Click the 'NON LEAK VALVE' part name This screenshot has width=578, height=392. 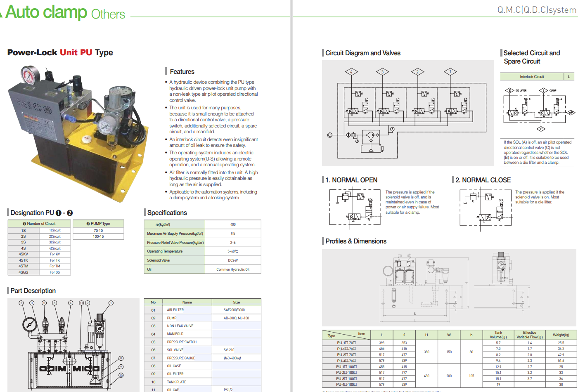coord(180,326)
